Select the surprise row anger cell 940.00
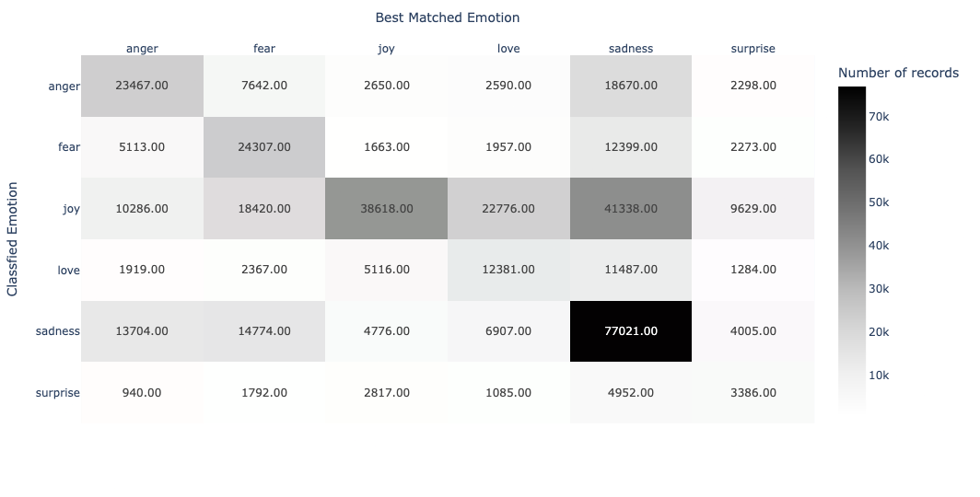 pyautogui.click(x=142, y=393)
